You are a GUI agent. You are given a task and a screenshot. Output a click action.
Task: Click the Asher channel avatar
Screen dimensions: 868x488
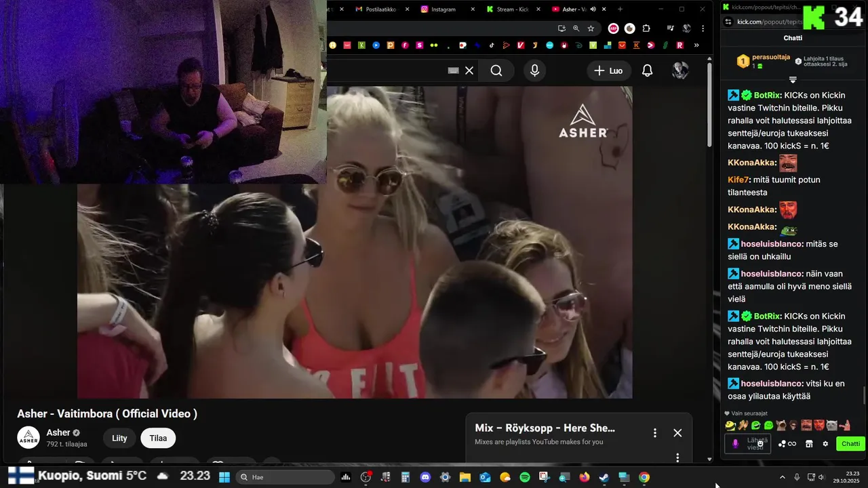(x=28, y=438)
